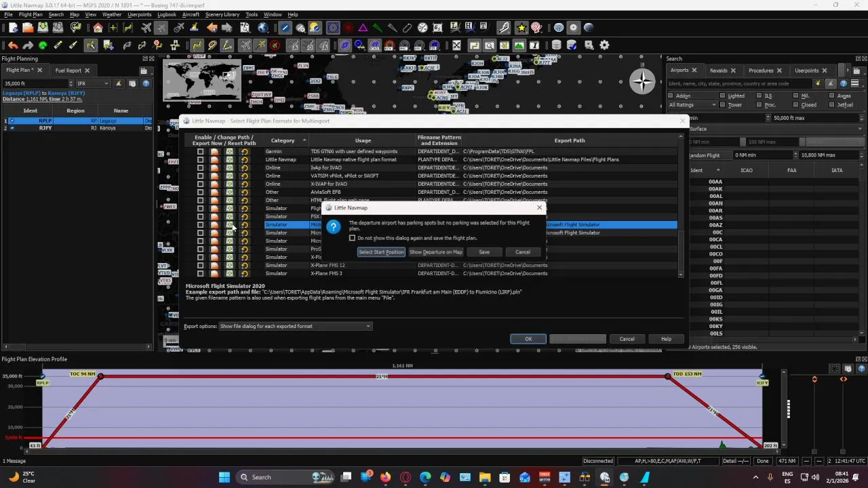The width and height of the screenshot is (868, 488).
Task: Click the map Back arrow icon
Action: pyautogui.click(x=212, y=28)
